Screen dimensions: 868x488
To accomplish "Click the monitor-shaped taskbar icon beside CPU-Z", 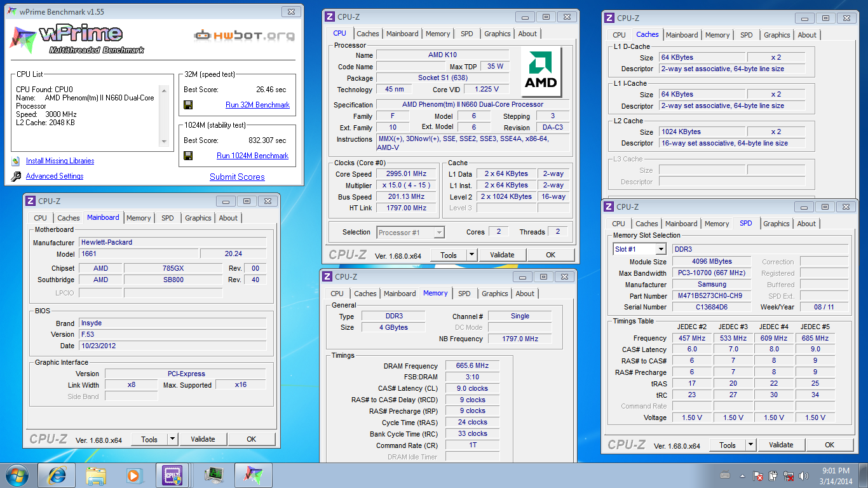I will [x=214, y=475].
